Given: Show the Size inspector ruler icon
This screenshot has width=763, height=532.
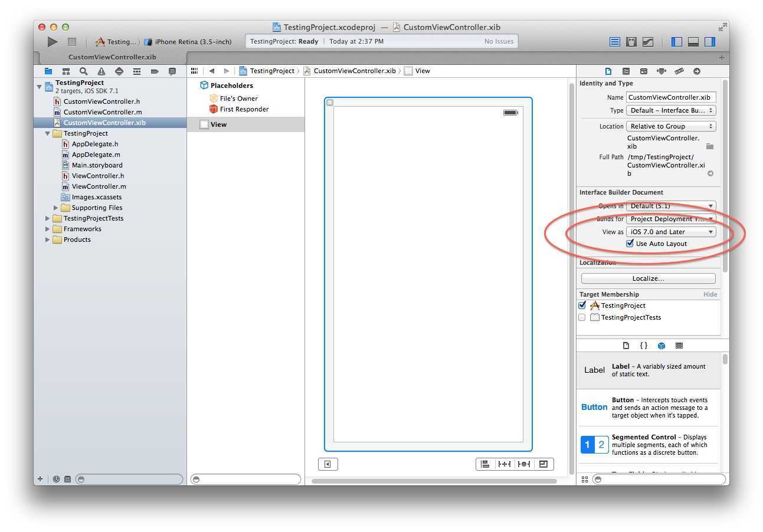Looking at the screenshot, I should [679, 71].
